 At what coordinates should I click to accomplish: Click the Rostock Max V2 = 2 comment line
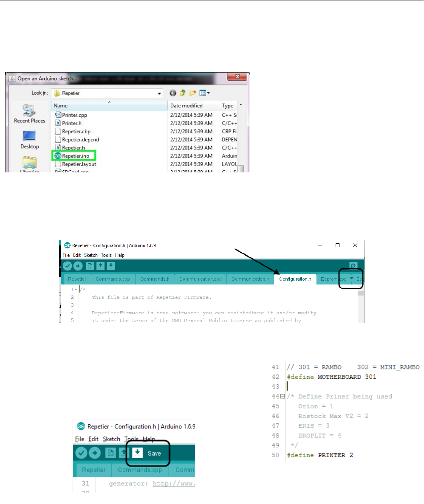coord(333,416)
